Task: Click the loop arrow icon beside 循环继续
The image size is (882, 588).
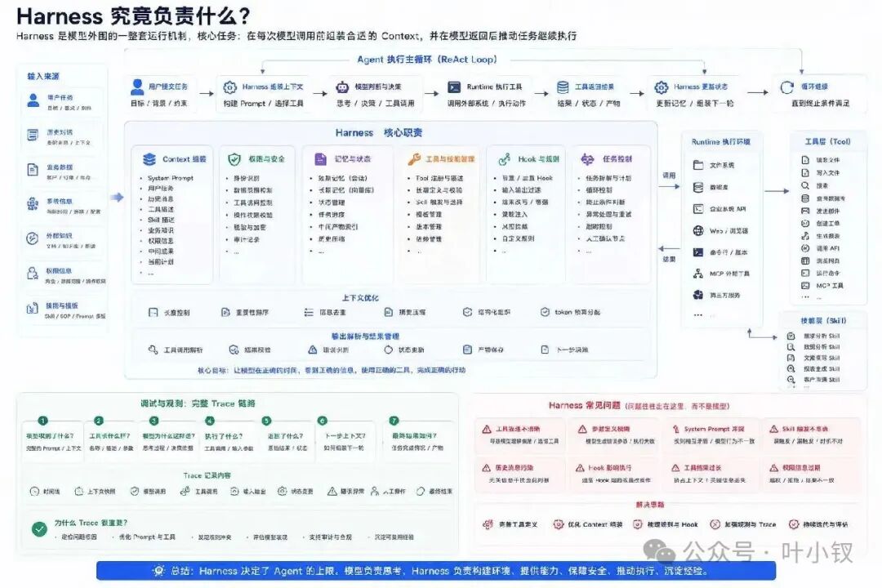Action: [x=787, y=87]
